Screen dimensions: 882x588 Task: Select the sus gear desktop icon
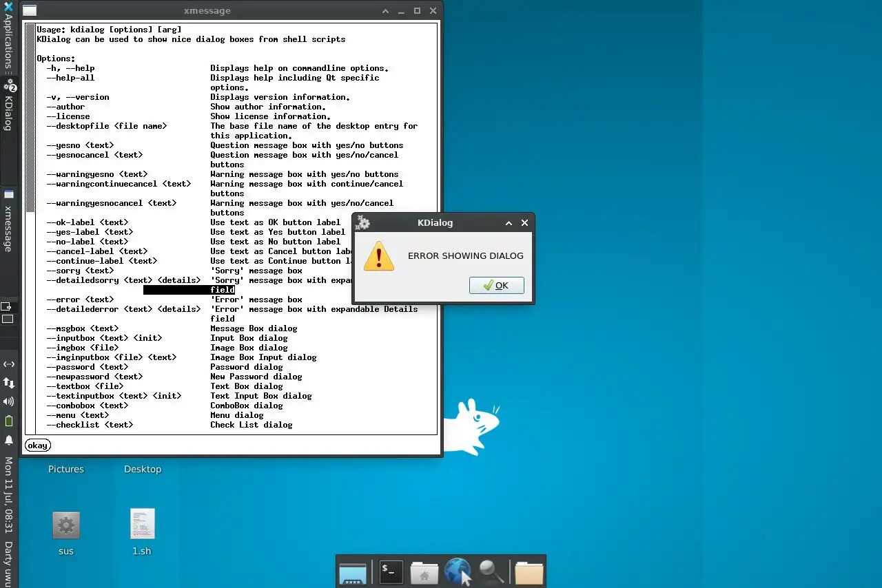pyautogui.click(x=66, y=526)
